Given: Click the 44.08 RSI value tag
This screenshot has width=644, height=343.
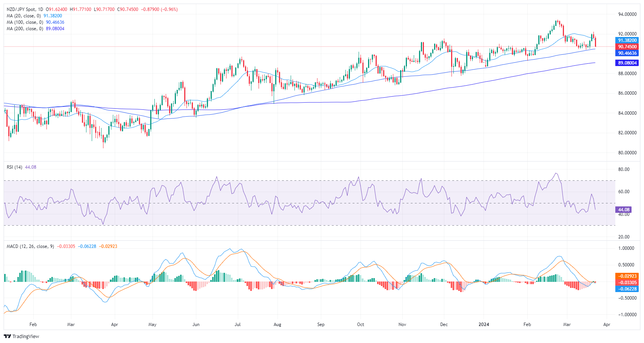Looking at the screenshot, I should coord(623,209).
